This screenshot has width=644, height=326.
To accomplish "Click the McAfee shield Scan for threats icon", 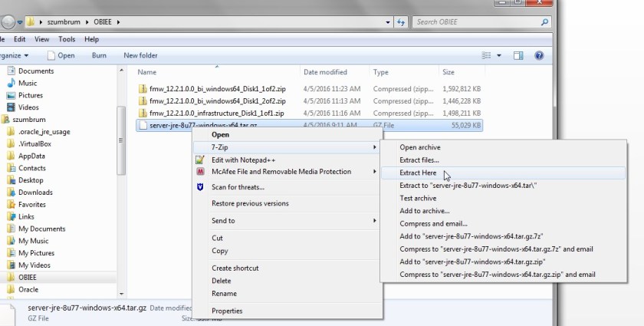I will tap(199, 187).
